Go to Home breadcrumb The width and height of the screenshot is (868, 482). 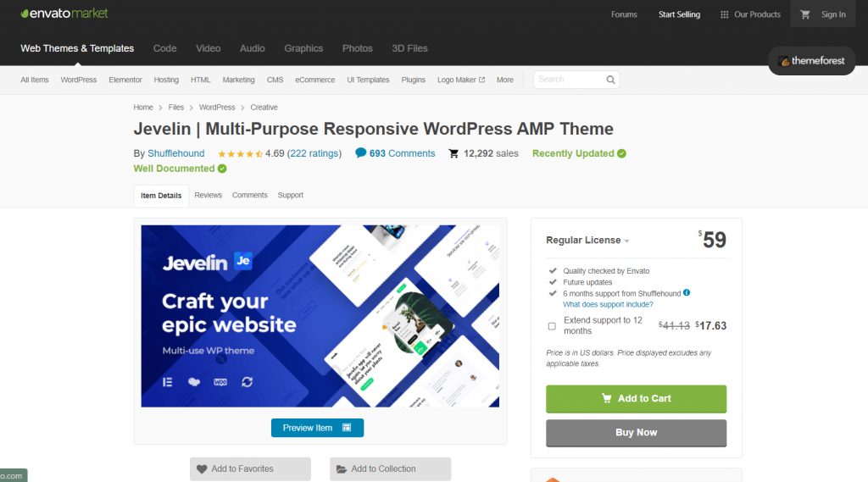click(x=142, y=108)
